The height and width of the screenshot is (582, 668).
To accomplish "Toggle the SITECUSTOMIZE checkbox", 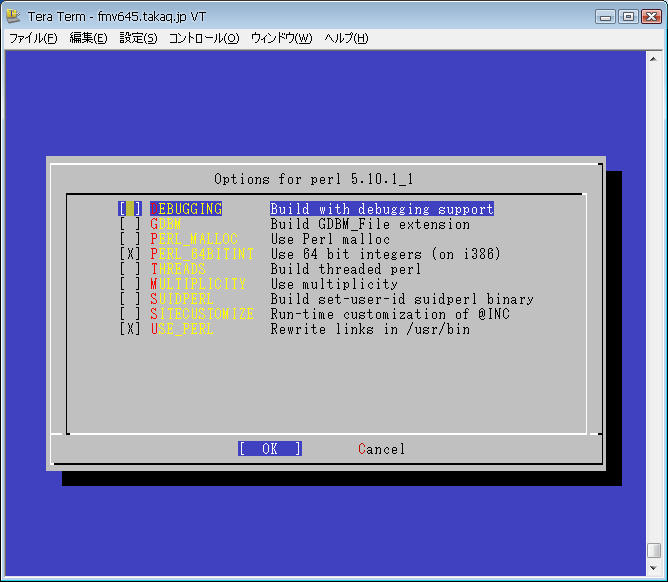I will pyautogui.click(x=130, y=314).
